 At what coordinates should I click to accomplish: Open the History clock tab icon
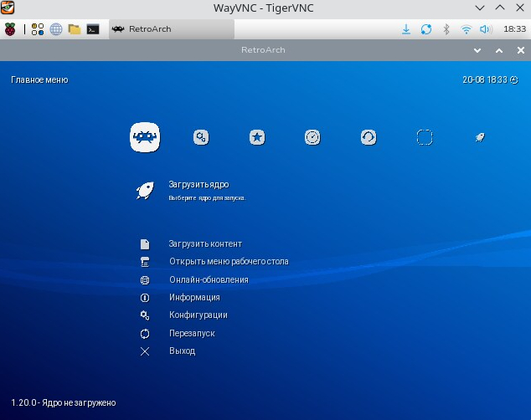click(x=312, y=137)
